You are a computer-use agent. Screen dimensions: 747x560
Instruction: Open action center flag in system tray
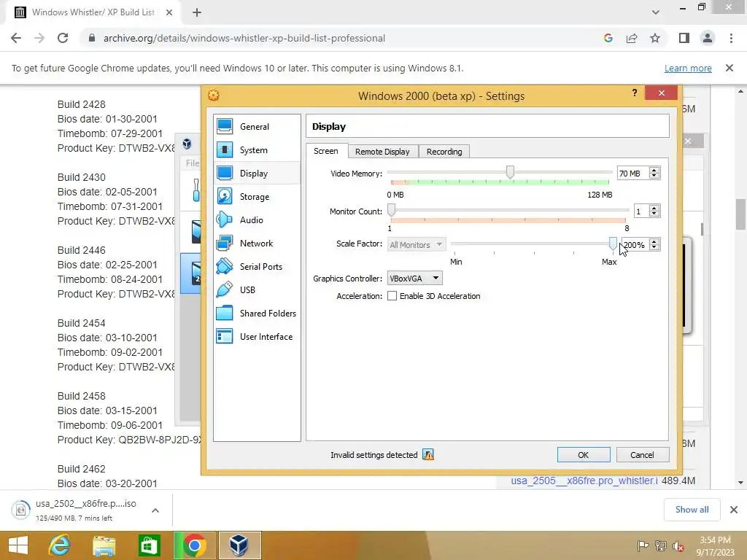642,545
